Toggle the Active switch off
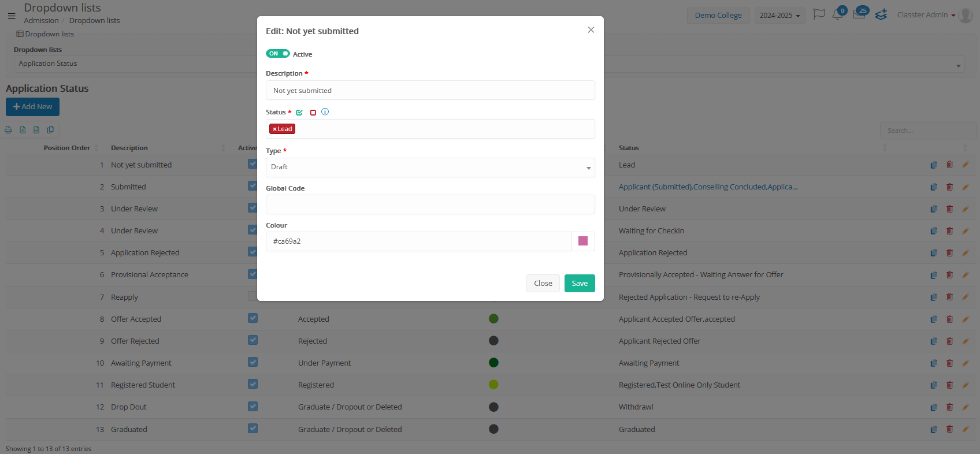 277,54
